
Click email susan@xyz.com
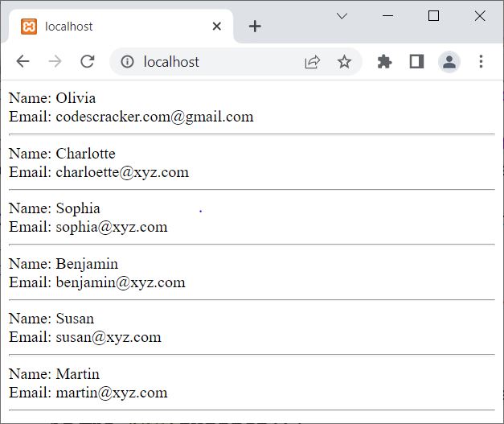click(109, 337)
